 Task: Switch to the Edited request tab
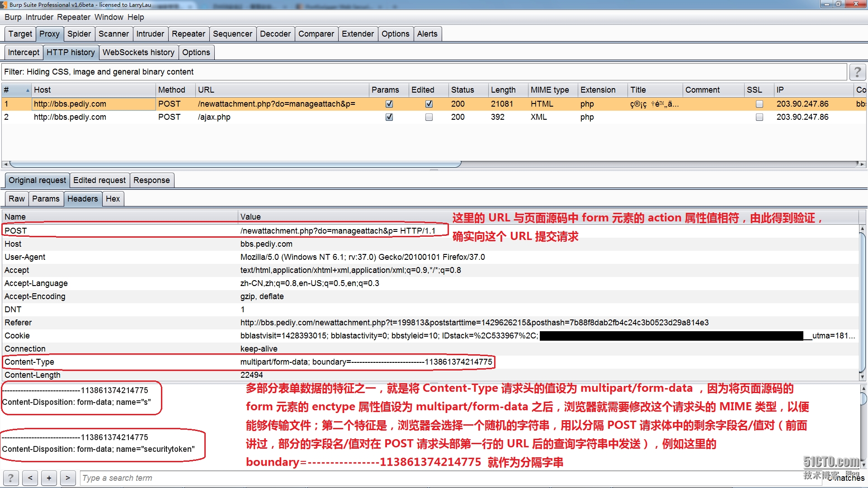click(x=99, y=180)
